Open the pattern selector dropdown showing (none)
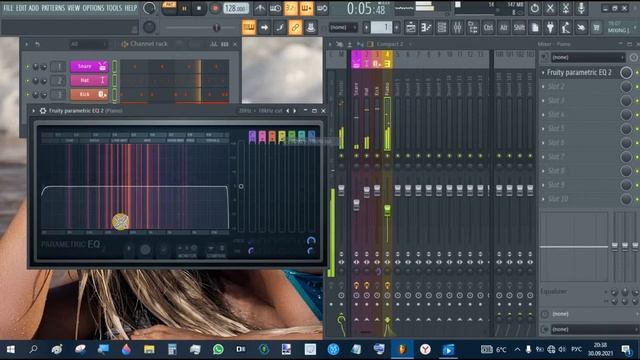The image size is (640, 360). (343, 28)
